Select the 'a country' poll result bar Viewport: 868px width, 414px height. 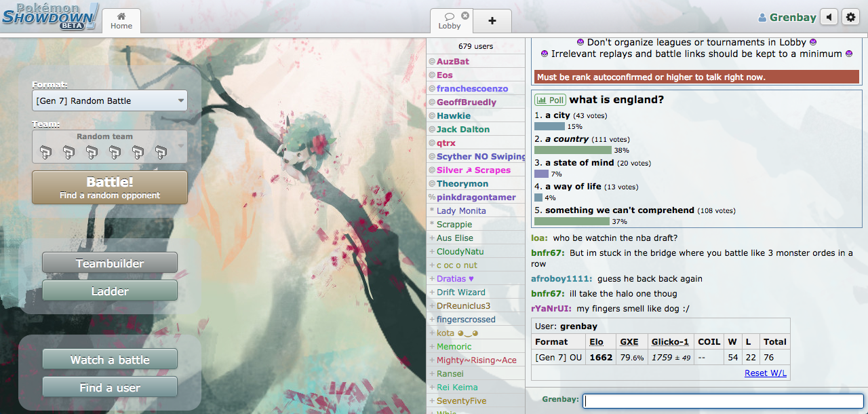click(572, 150)
